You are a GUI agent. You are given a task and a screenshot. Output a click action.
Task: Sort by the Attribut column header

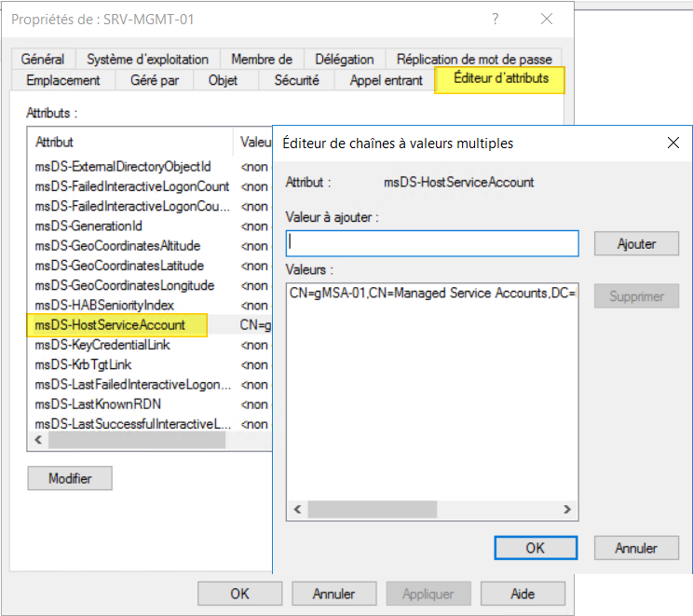click(x=130, y=142)
